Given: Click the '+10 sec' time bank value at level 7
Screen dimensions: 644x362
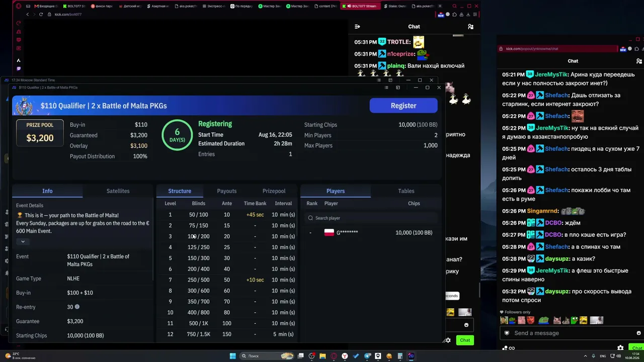Looking at the screenshot, I should (255, 280).
